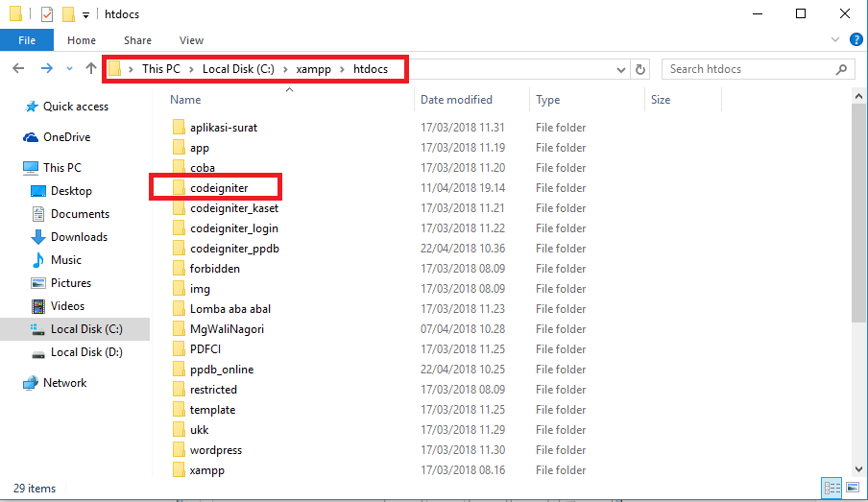Image resolution: width=868 pixels, height=502 pixels.
Task: Select Local Disk (C:) in breadcrumb
Action: pos(238,69)
